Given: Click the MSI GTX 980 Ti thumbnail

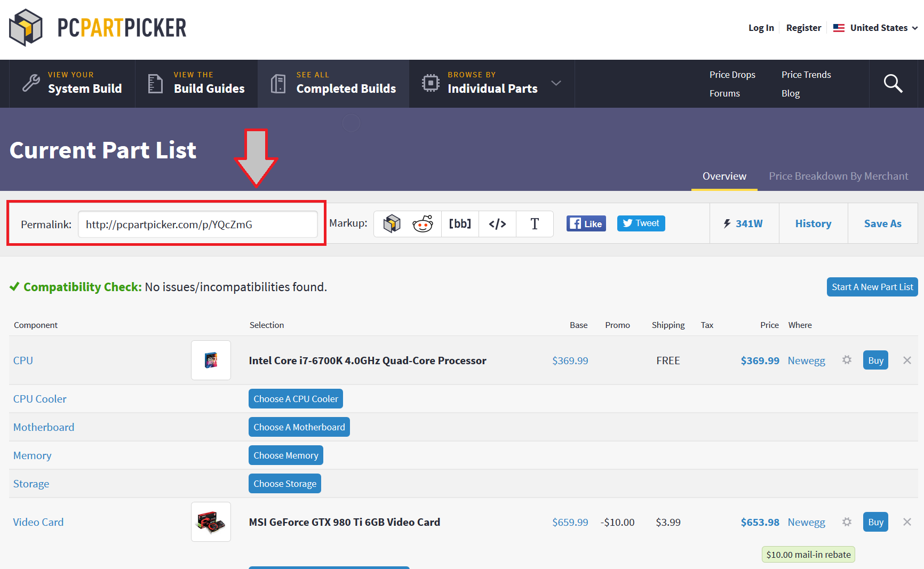Looking at the screenshot, I should coord(211,522).
